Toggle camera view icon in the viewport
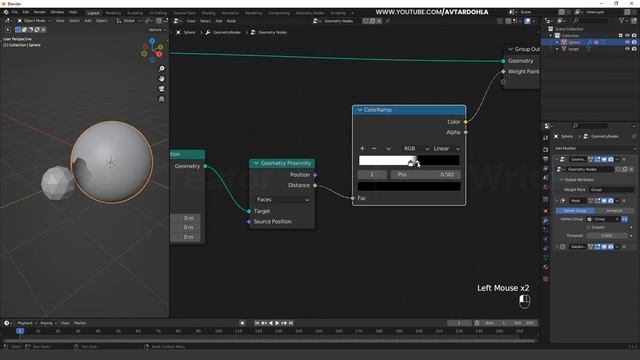This screenshot has width=640, height=360. point(162,89)
